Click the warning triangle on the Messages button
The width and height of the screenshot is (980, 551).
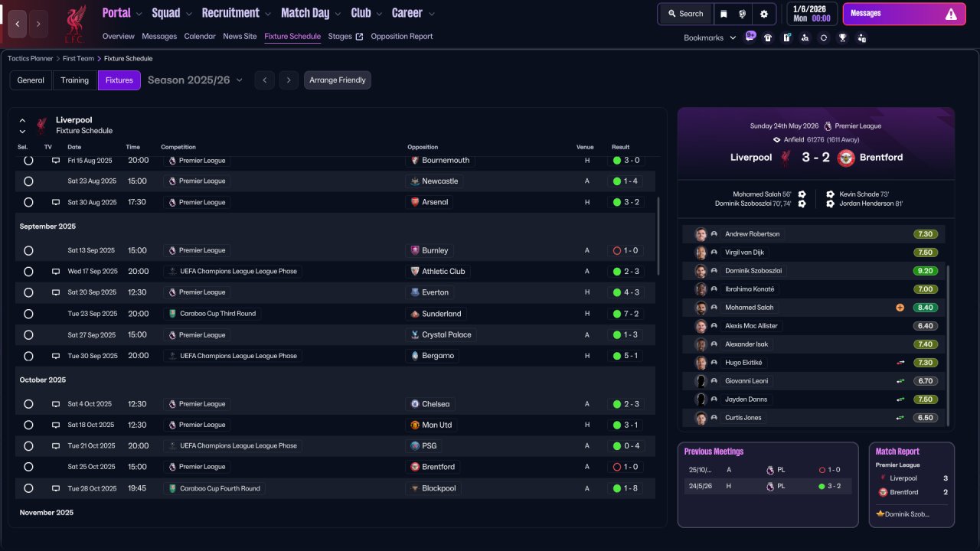951,14
